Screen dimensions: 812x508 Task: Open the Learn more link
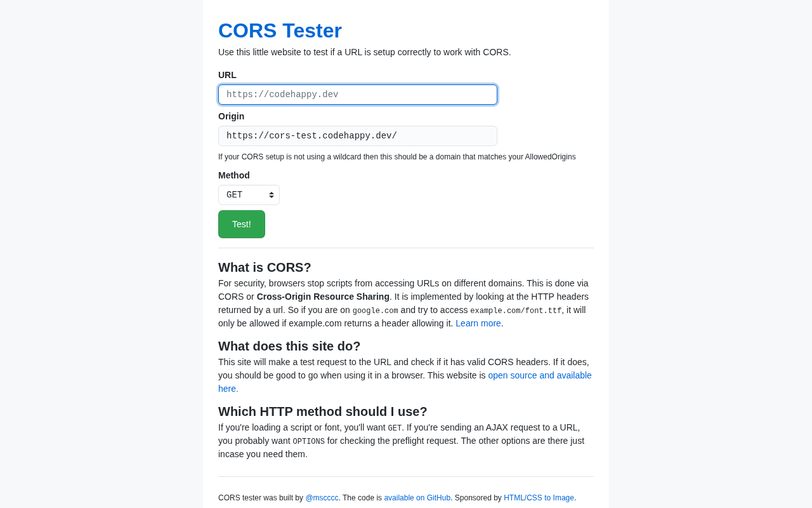point(479,323)
